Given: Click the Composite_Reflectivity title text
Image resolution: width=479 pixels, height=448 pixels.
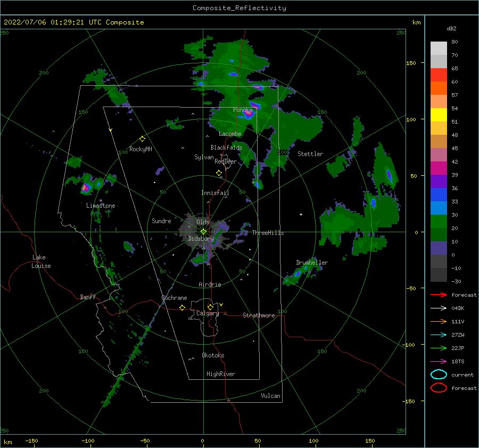Looking at the screenshot, I should click(240, 8).
